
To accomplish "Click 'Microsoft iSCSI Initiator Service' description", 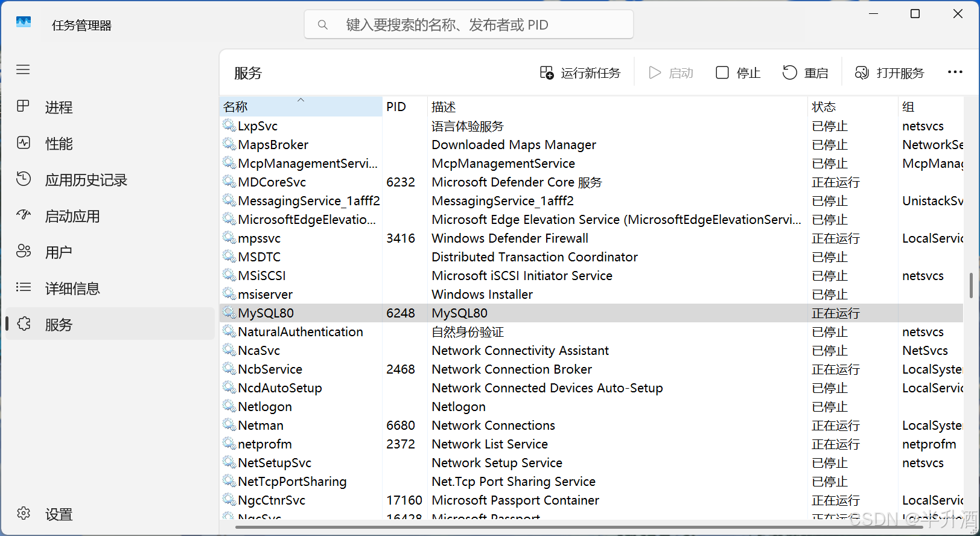I will point(522,276).
